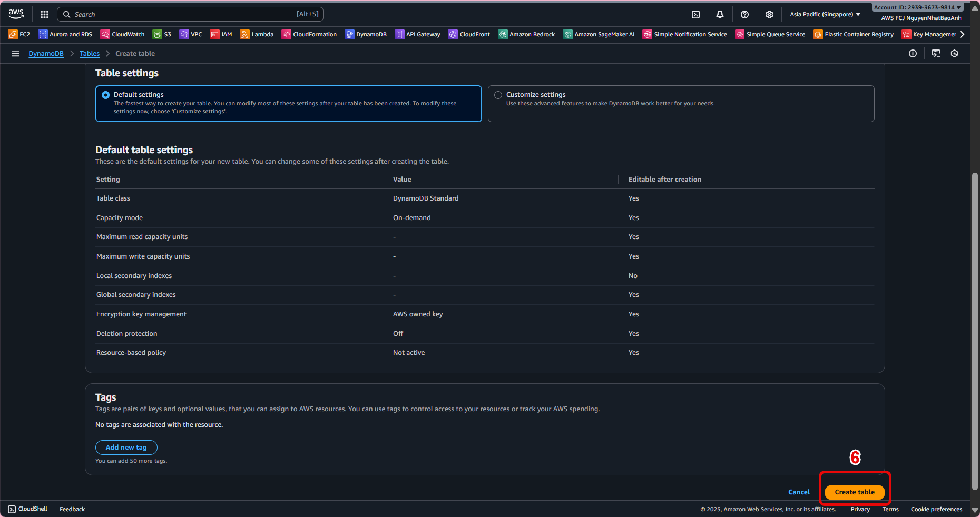Click Maximum write capacity units label
The height and width of the screenshot is (517, 980).
(143, 256)
